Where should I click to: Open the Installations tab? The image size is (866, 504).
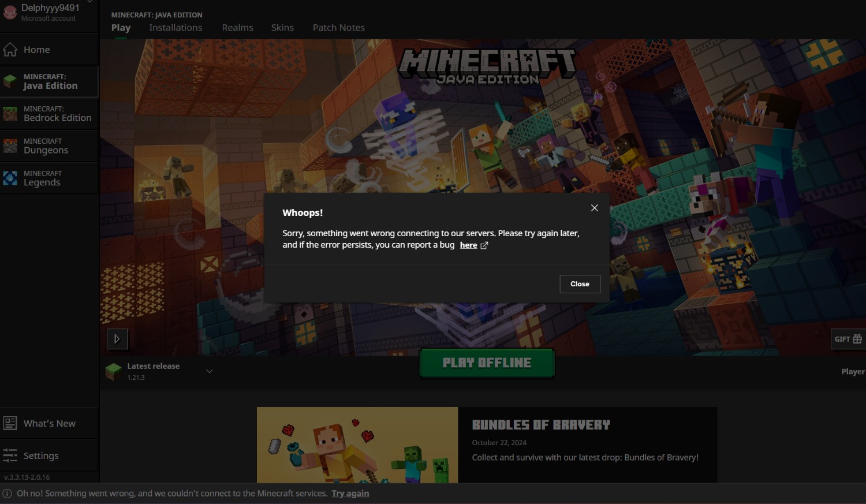(176, 28)
